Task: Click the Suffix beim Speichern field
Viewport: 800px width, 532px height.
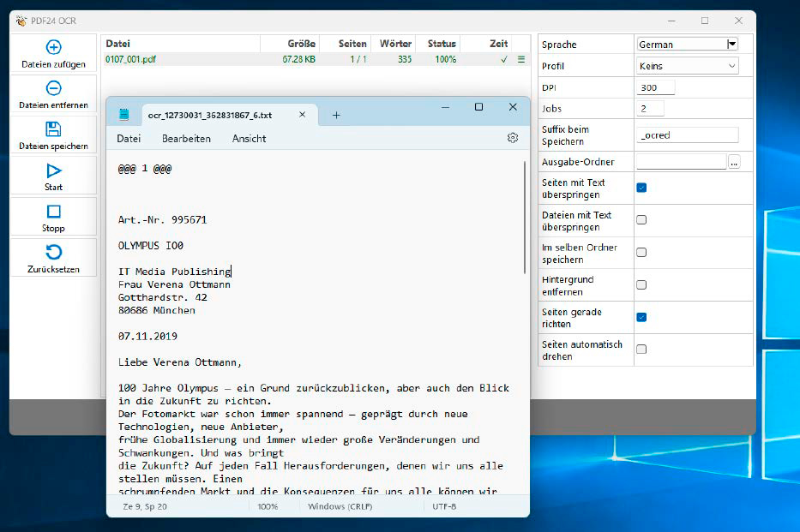Action: [x=687, y=135]
